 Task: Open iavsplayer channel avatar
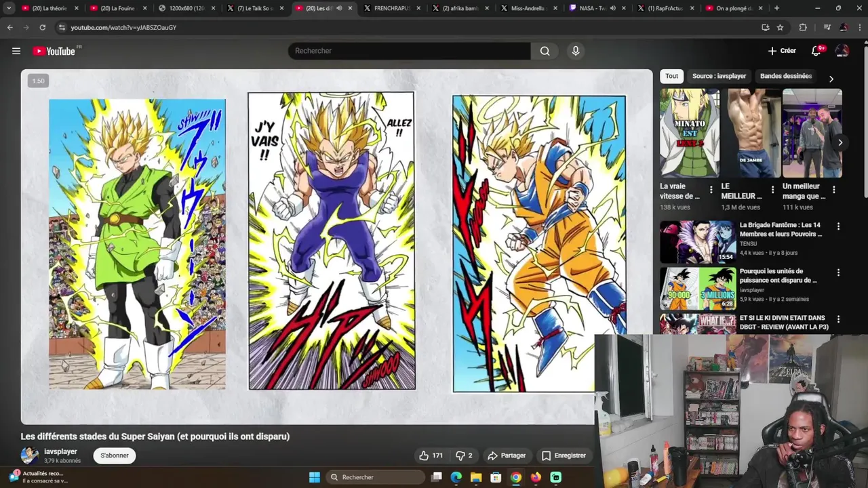tap(29, 455)
